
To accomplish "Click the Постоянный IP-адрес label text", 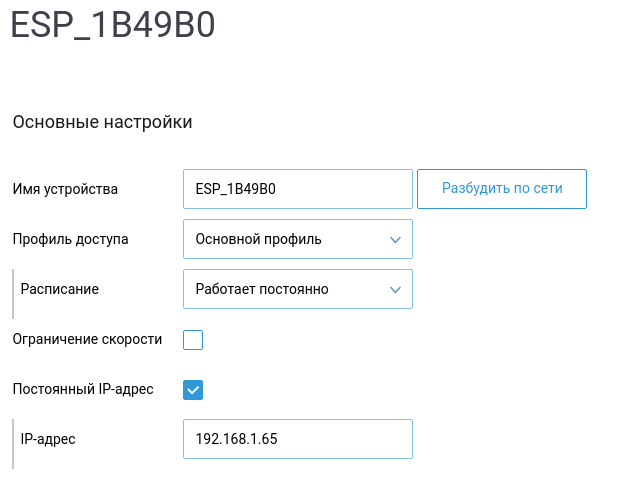I will [83, 389].
